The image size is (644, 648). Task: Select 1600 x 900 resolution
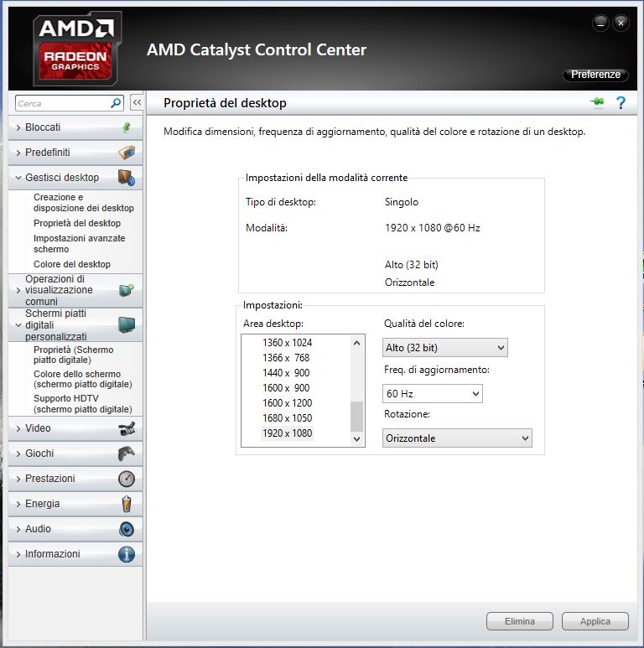click(x=286, y=387)
